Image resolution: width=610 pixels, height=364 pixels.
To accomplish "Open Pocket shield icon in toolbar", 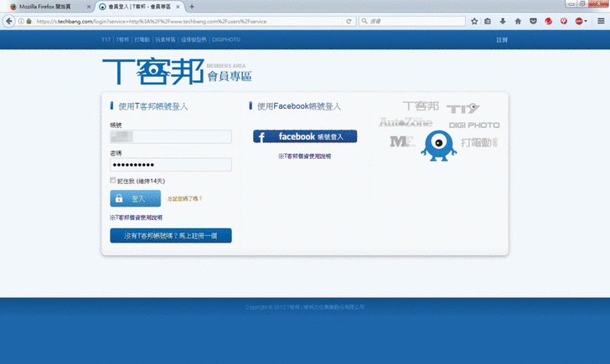I will [533, 22].
